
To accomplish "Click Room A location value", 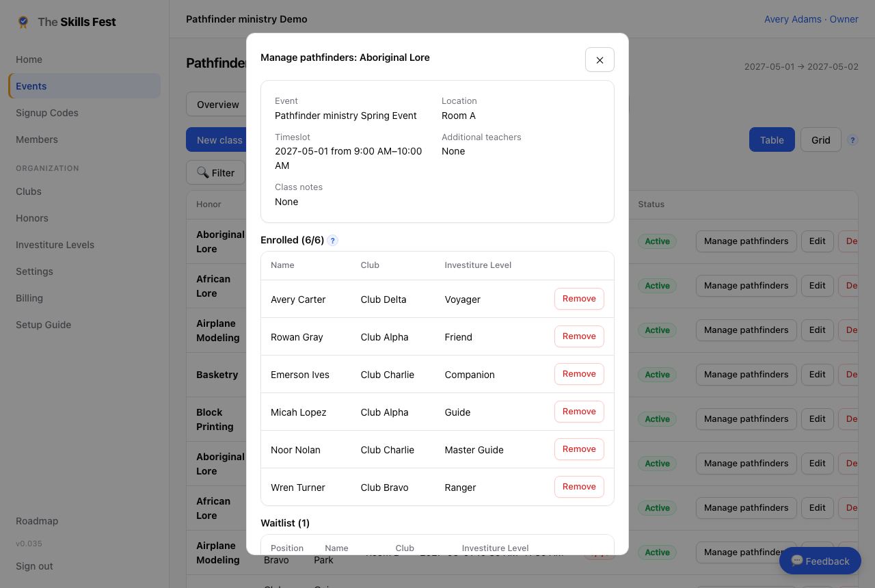I will (x=459, y=116).
